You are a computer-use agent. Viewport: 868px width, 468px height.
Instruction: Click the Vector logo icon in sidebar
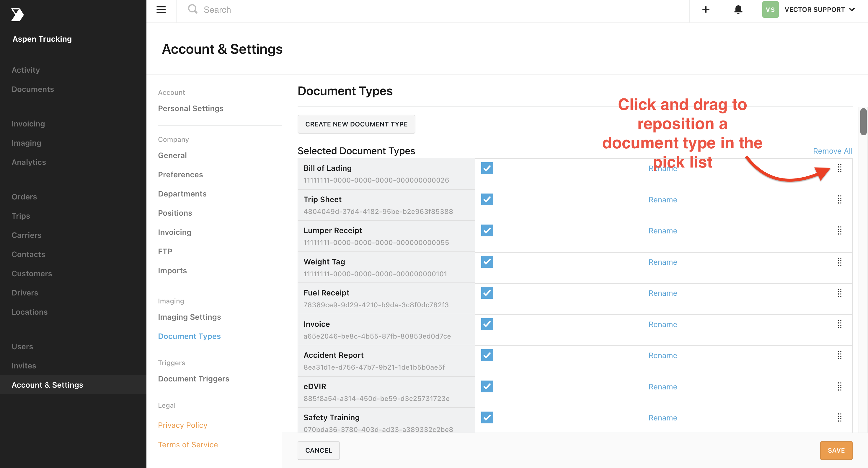17,14
